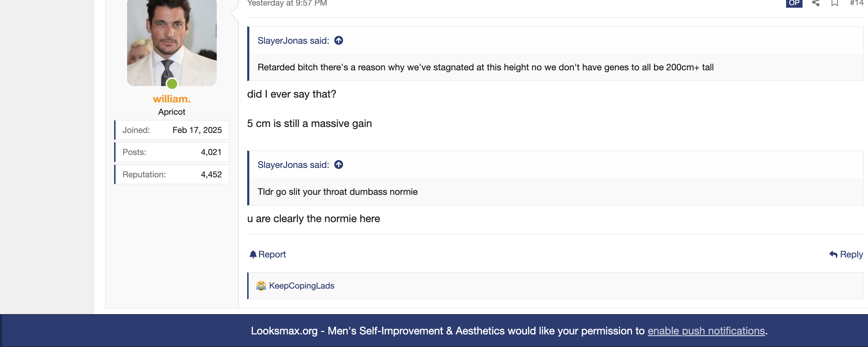Click 'SlayerJonas said:' in the first quote
868x347 pixels.
293,41
